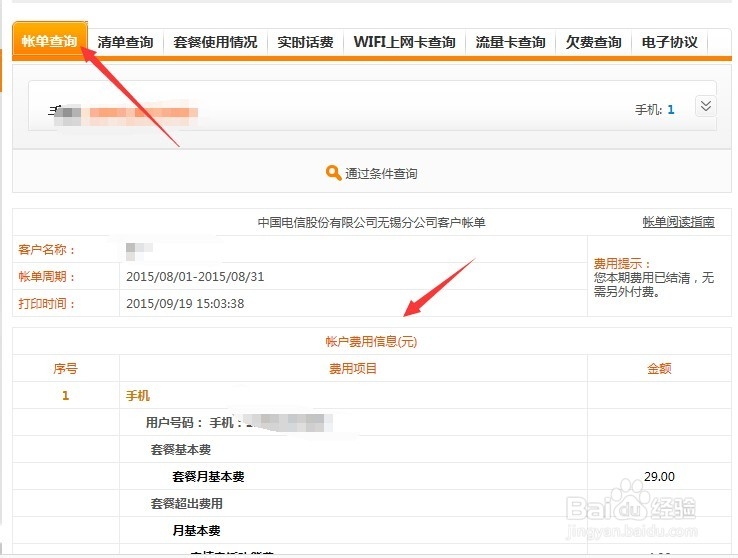Switch to 欠费查询 tab
Viewport: 738px width, 558px height.
[x=593, y=42]
